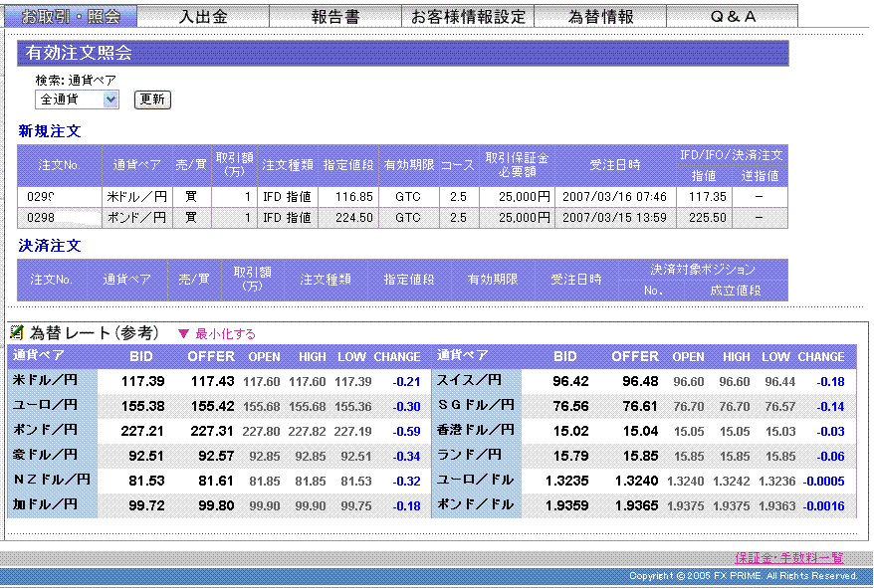This screenshot has height=588, width=874.
Task: Click the 成立値段 column header
Action: click(736, 291)
